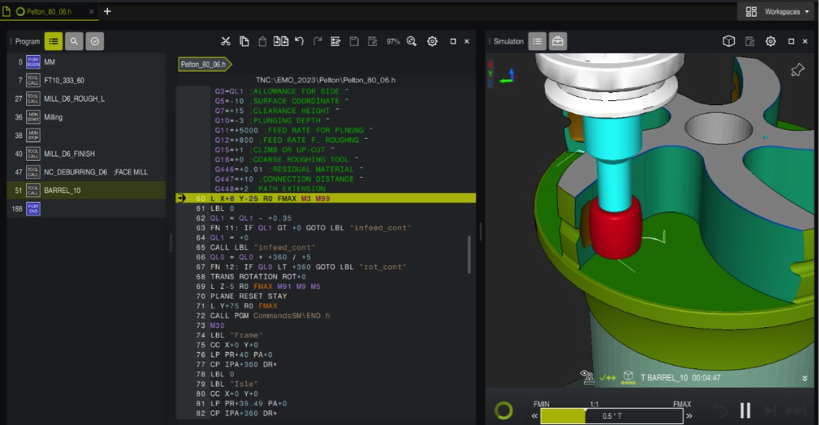Open the Program search column

pos(74,41)
